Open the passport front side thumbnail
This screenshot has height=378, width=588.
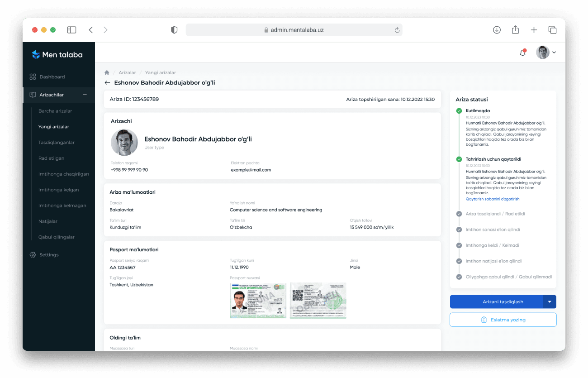point(258,301)
